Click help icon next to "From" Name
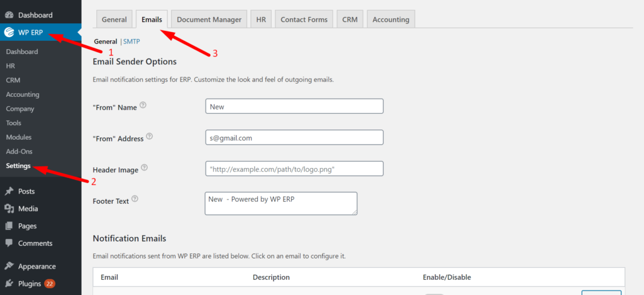The height and width of the screenshot is (295, 644). 143,106
